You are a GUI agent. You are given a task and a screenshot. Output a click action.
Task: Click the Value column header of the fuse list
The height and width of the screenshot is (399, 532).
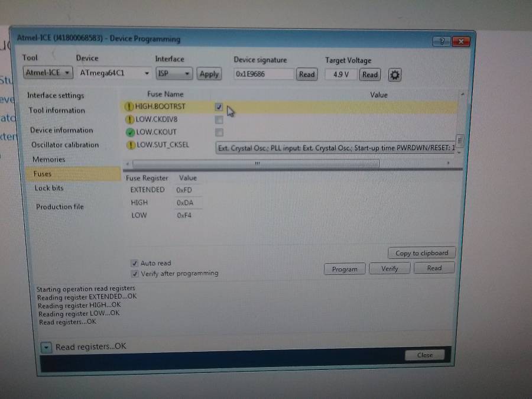click(379, 95)
